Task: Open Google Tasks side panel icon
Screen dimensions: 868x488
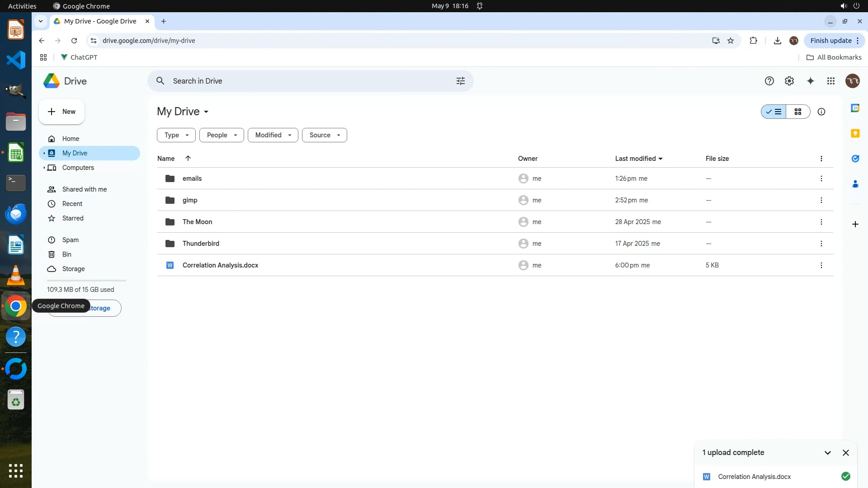Action: (x=855, y=159)
